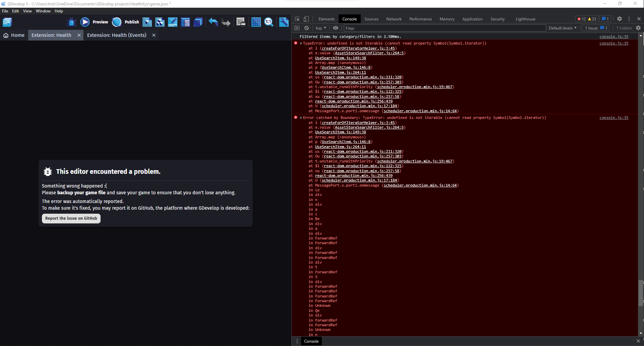Open the console.js:35 source link
Image resolution: width=644 pixels, height=346 pixels.
point(613,37)
